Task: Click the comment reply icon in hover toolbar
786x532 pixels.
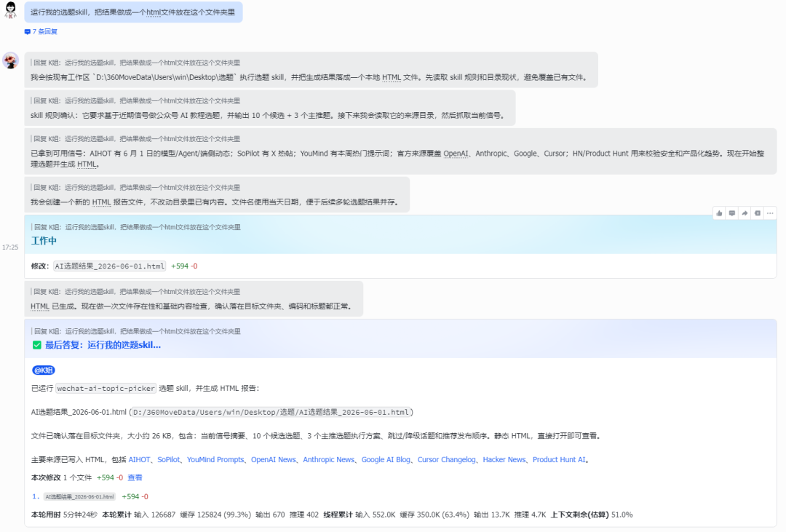Action: (732, 213)
